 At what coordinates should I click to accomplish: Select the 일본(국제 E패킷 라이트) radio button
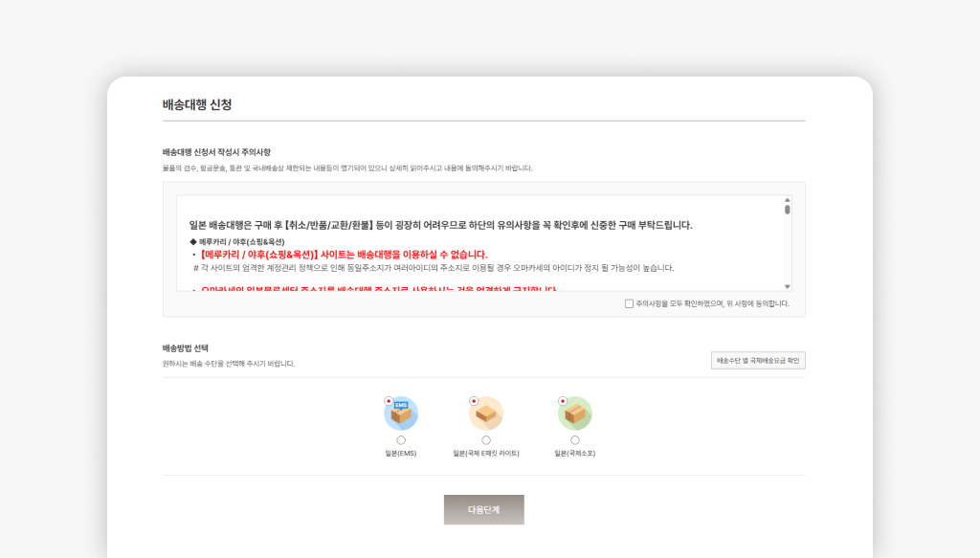pyautogui.click(x=486, y=439)
